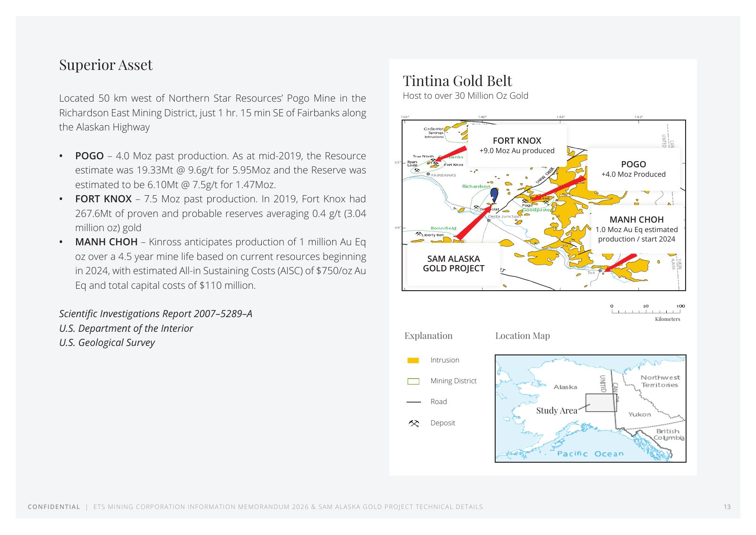Click 'U.S. Geological Survey' line
Screen dimensions: 756x535
click(x=107, y=343)
